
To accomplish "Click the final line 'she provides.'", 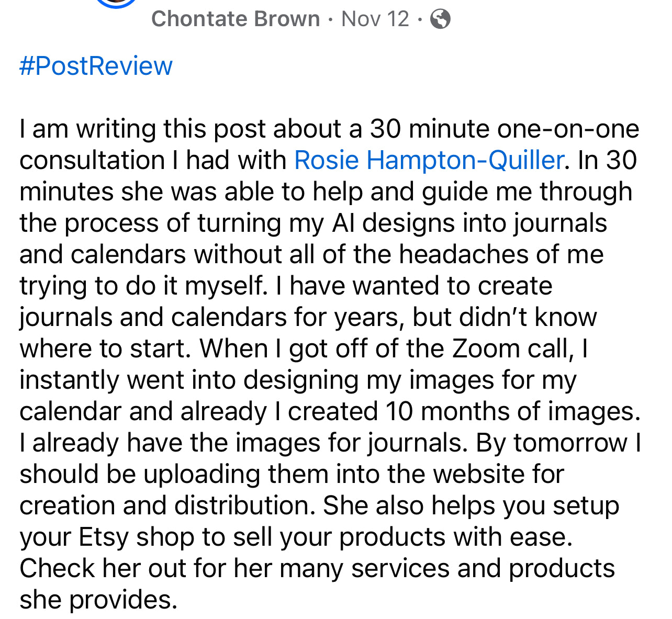I will 98,600.
